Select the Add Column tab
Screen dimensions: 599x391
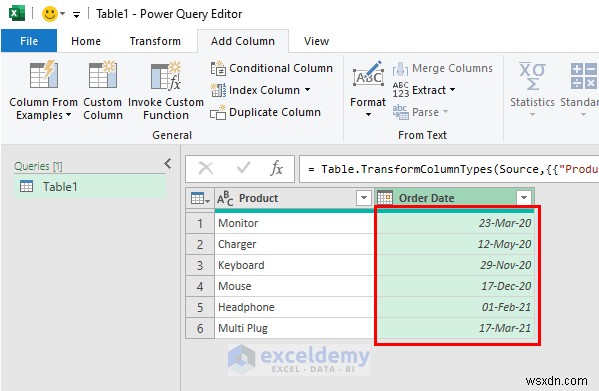click(243, 41)
